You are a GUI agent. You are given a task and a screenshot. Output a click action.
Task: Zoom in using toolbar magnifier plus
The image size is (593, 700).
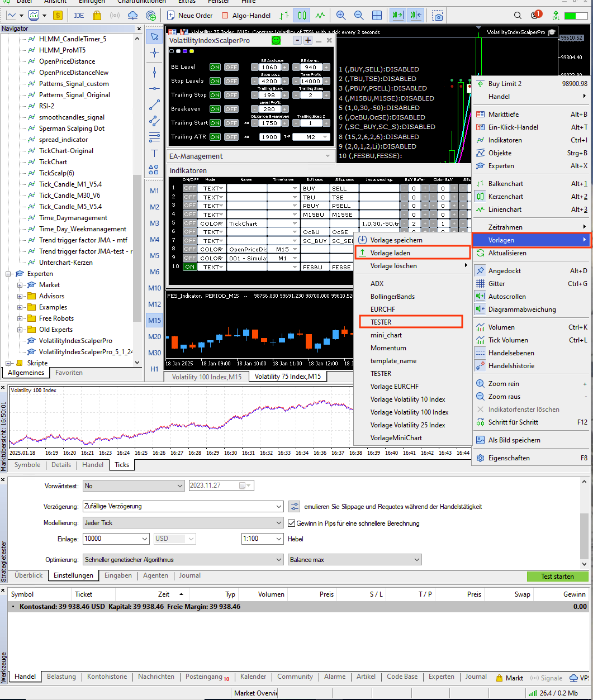(341, 16)
